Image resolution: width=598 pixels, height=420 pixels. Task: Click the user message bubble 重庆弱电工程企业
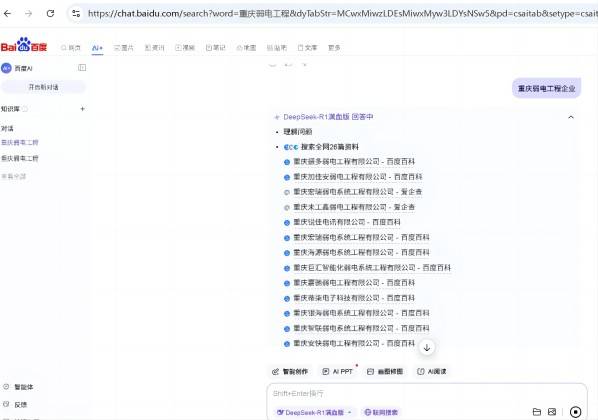pyautogui.click(x=547, y=89)
